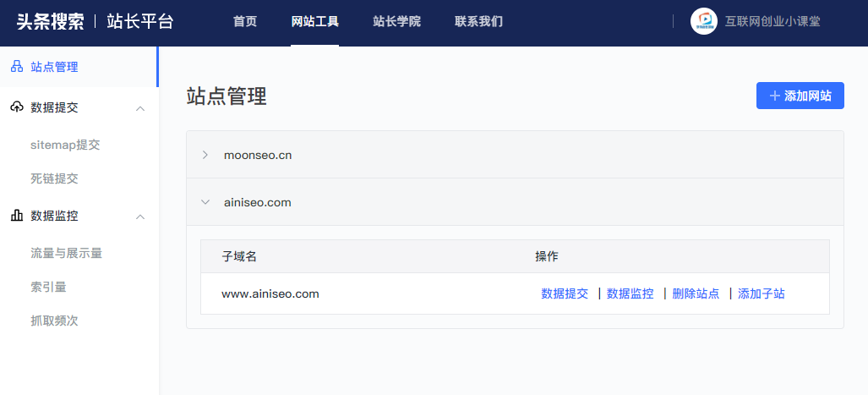Click the 数据提交 cloud upload icon
Screen dimensions: 868x395
[17, 107]
